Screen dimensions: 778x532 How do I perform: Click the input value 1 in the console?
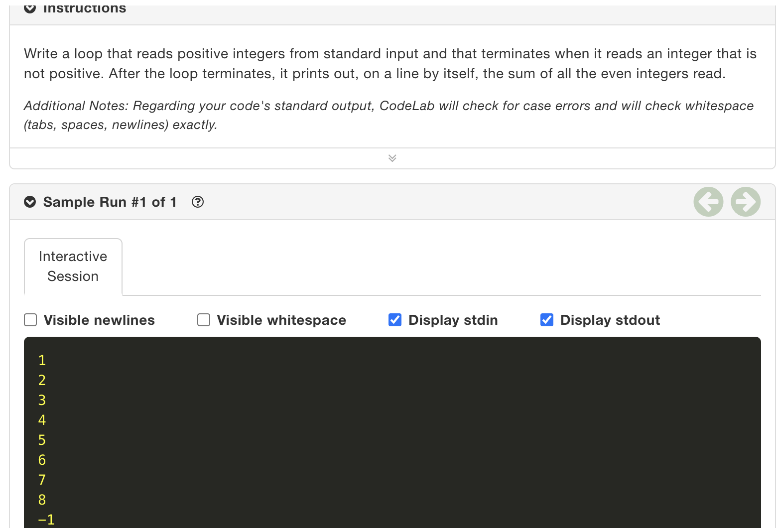[42, 360]
